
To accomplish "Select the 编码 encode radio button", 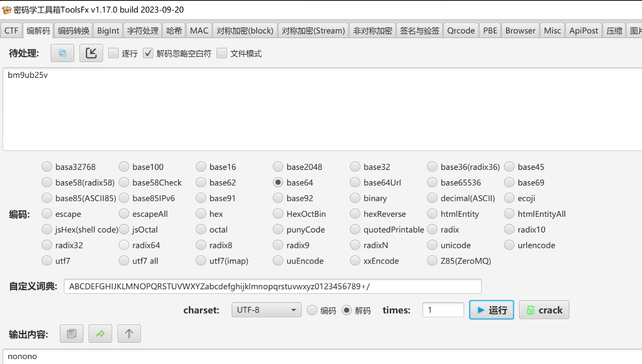I will pyautogui.click(x=312, y=310).
